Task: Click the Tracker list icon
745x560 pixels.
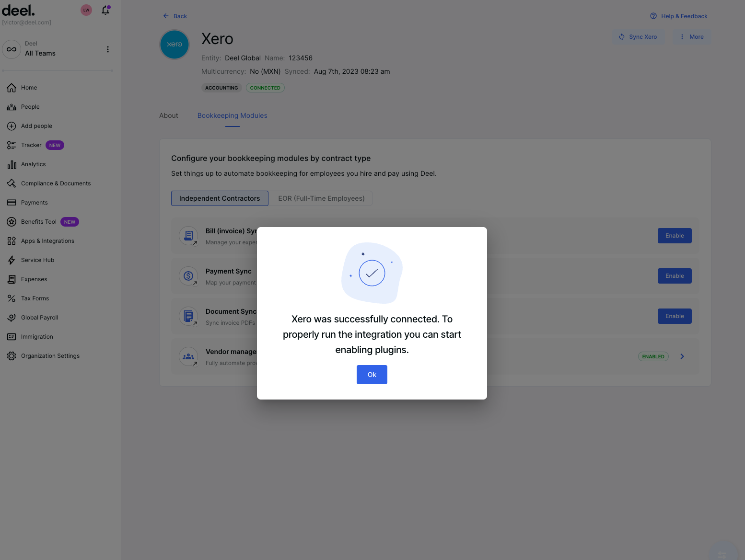Action: [x=12, y=145]
